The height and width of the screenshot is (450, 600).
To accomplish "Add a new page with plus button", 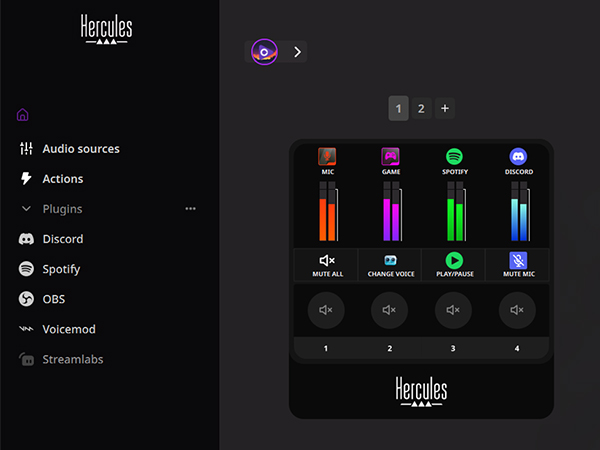I will [445, 109].
